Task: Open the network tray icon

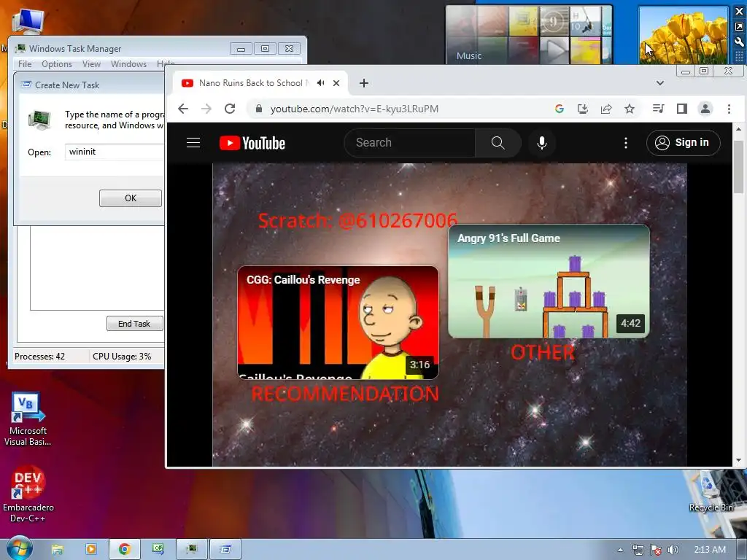Action: [x=638, y=550]
